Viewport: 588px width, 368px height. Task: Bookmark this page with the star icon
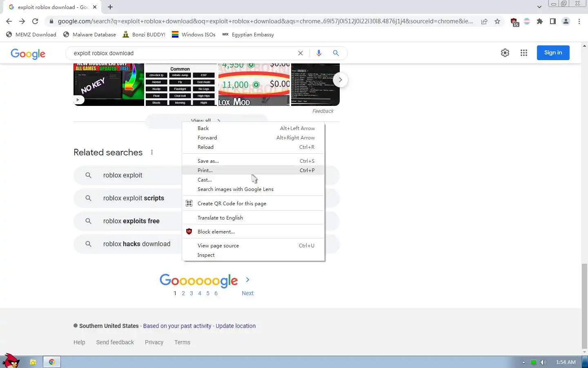coord(497,21)
